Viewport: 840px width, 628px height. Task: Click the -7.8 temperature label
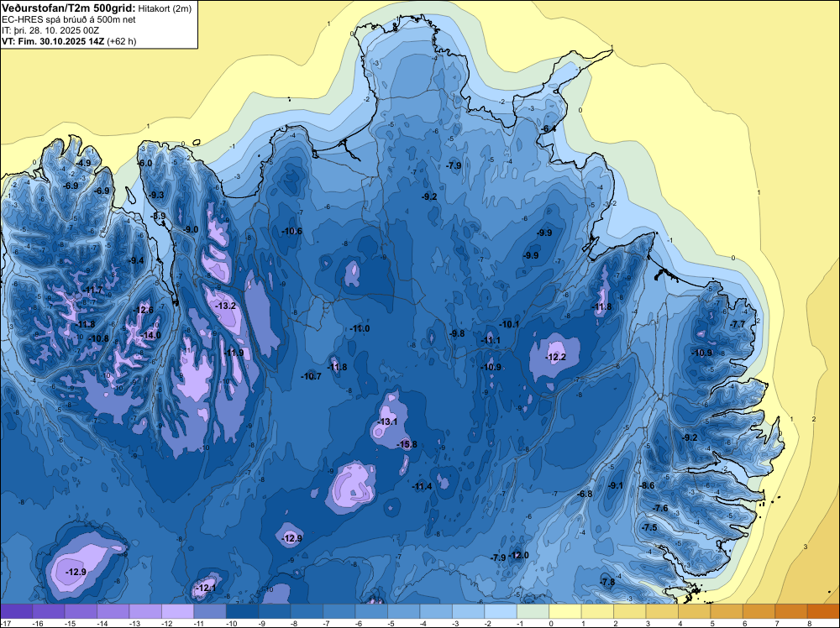point(607,582)
